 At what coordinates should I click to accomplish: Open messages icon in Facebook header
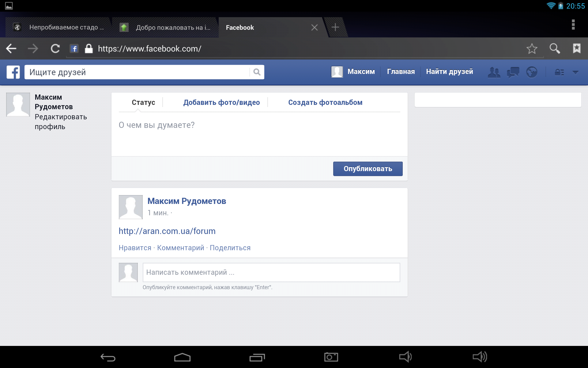pyautogui.click(x=513, y=72)
